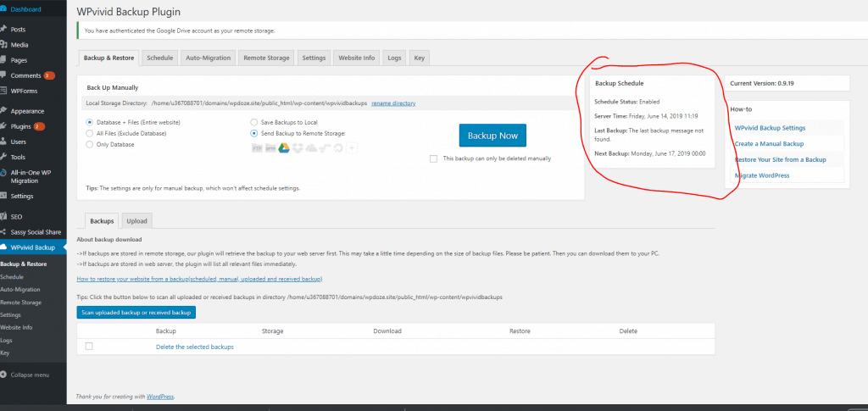Open the Migrate WordPress how-to link

(x=762, y=175)
